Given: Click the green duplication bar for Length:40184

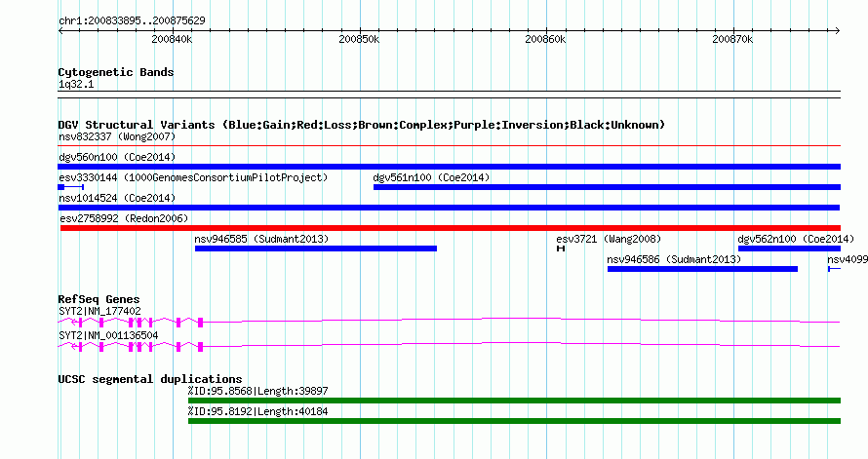Looking at the screenshot, I should coord(514,421).
